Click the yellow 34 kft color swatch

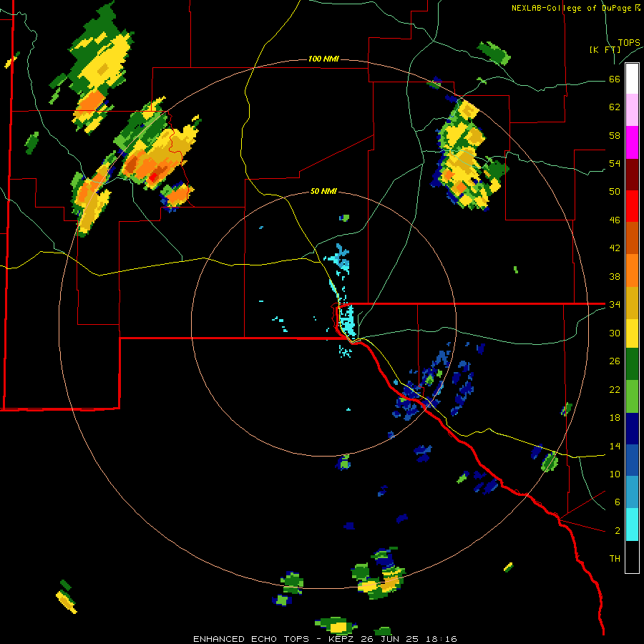[632, 333]
